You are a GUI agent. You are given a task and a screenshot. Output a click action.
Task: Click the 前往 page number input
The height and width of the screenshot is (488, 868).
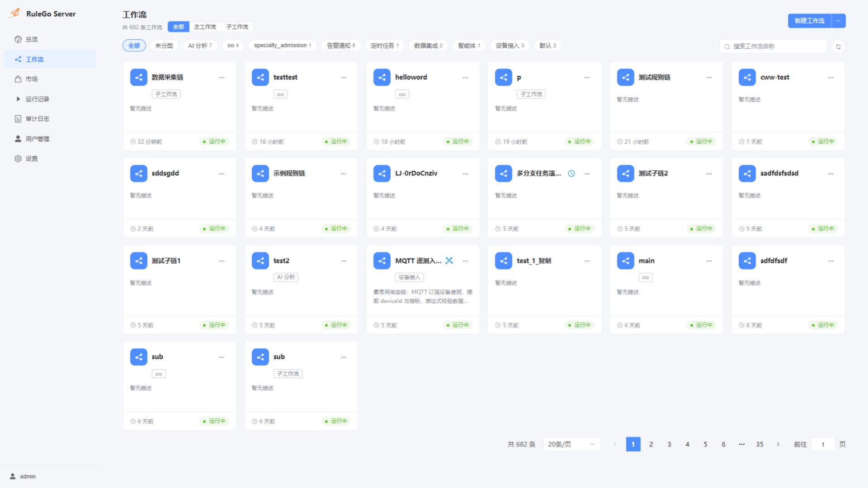pos(823,445)
